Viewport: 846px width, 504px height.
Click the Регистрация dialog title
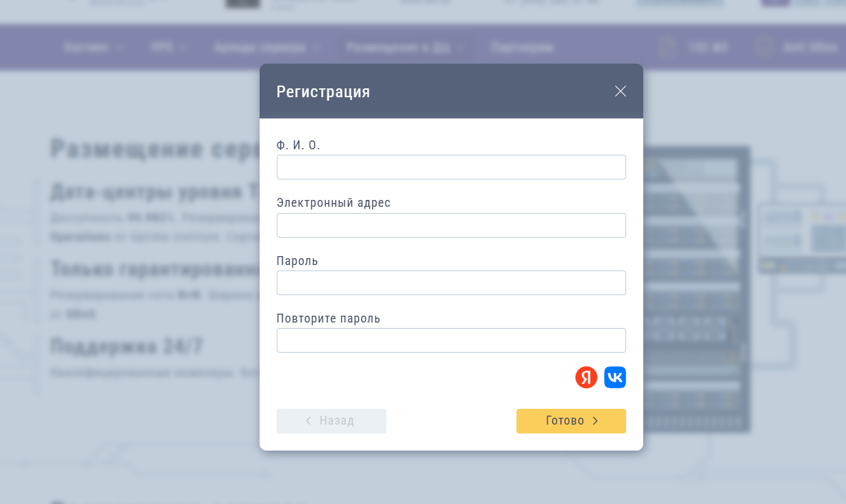pyautogui.click(x=323, y=92)
